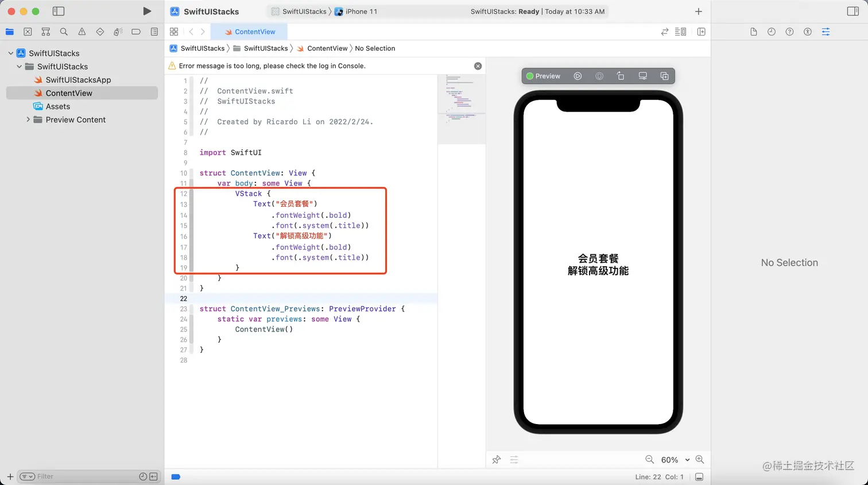Click No Selection in the jump bar
Screen dimensions: 868x485
375,48
